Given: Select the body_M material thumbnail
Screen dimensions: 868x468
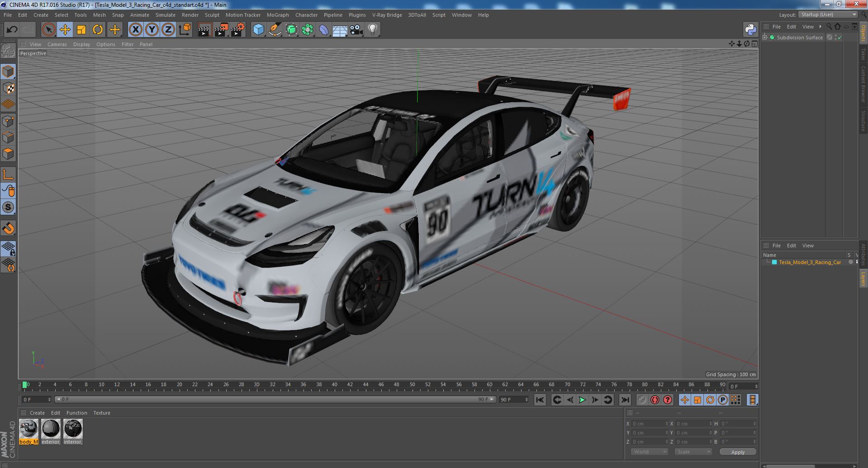Looking at the screenshot, I should click(28, 432).
